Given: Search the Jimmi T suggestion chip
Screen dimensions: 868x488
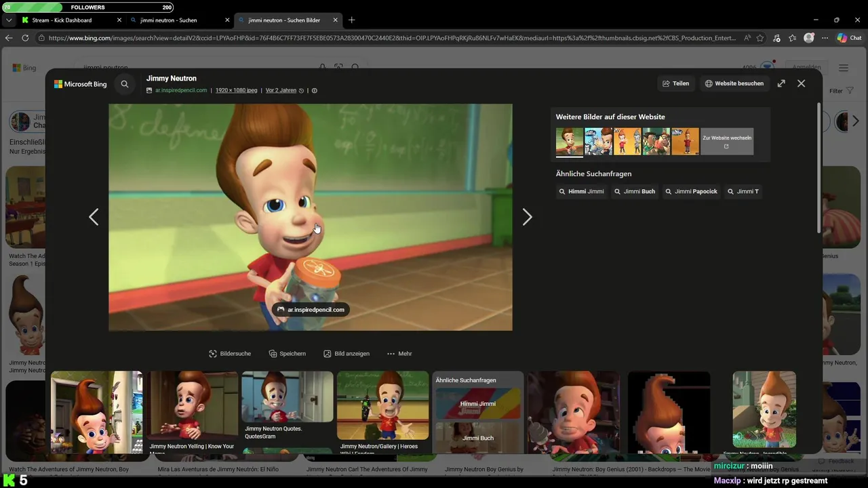Looking at the screenshot, I should click(743, 191).
